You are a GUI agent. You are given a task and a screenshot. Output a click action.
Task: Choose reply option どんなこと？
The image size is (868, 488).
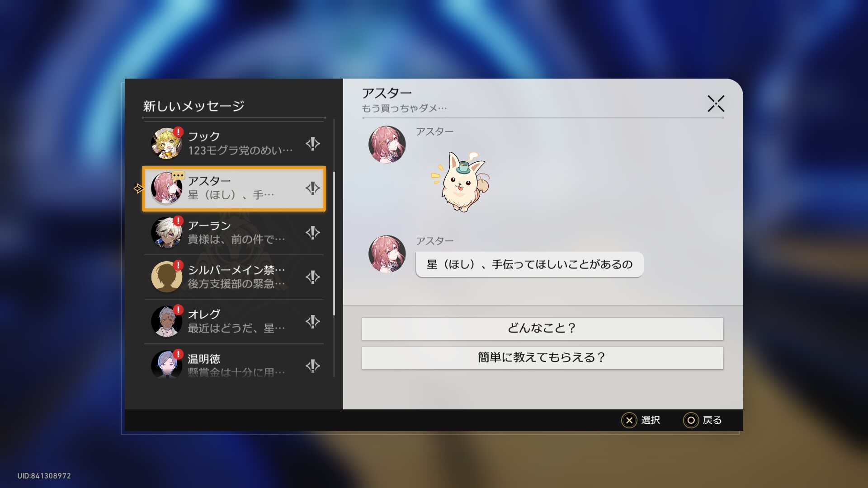tap(542, 328)
